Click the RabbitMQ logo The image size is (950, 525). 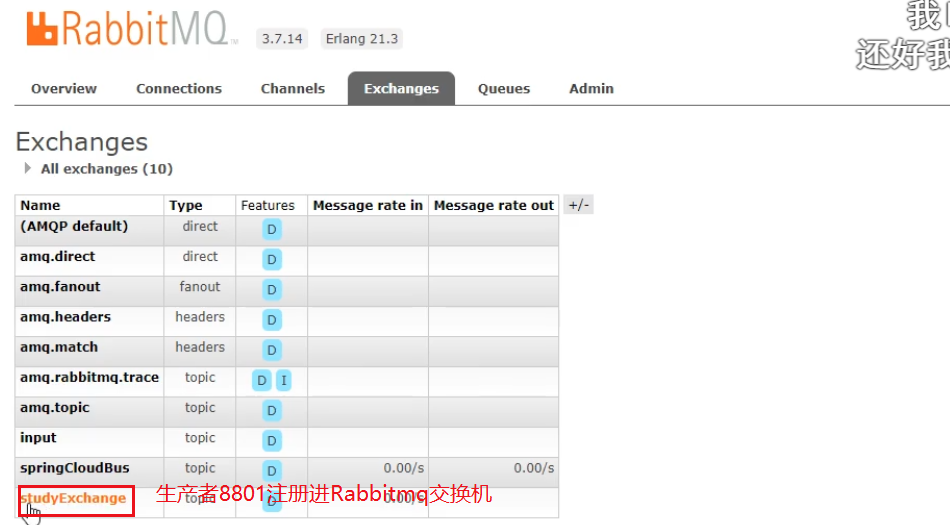click(131, 29)
